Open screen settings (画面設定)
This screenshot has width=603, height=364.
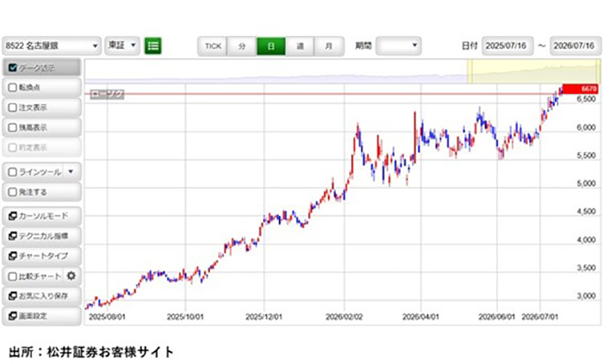pos(42,316)
